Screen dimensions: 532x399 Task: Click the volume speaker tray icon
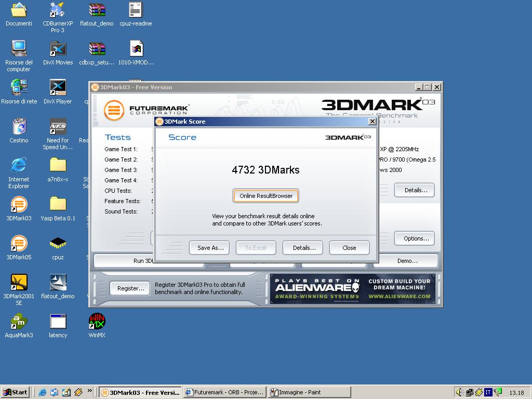pos(459,392)
